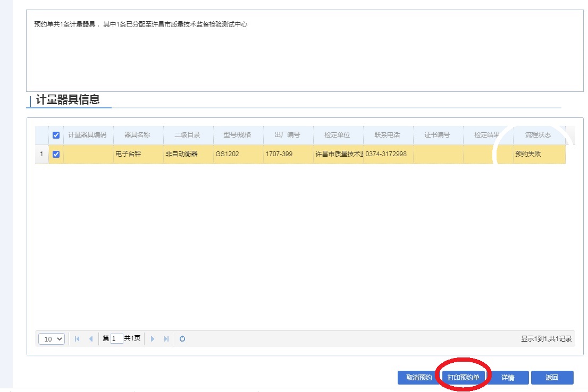Open the page size dropdown showing 10
The height and width of the screenshot is (392, 588).
pyautogui.click(x=51, y=339)
